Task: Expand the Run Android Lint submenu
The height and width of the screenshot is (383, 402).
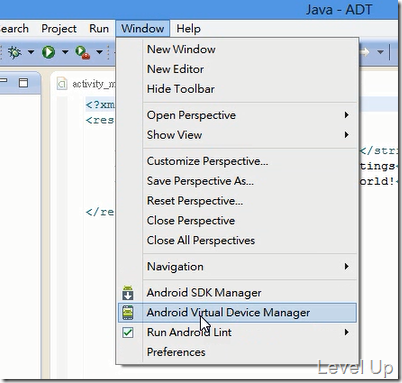Action: tap(237, 332)
